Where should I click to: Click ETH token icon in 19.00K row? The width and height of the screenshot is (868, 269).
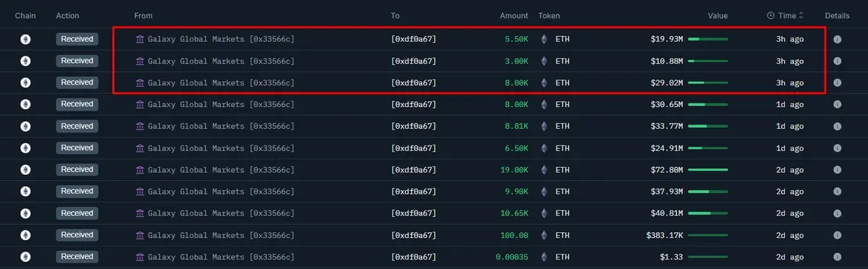[544, 169]
